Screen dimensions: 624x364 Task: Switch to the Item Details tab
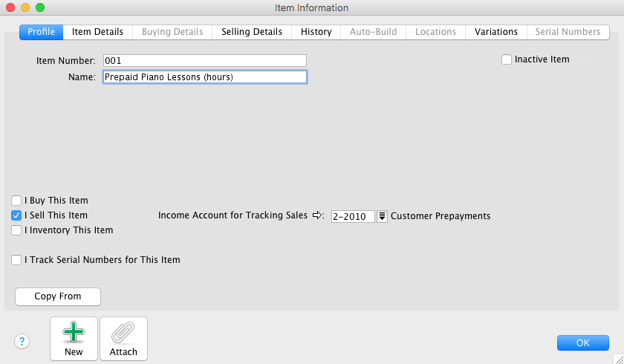[97, 32]
